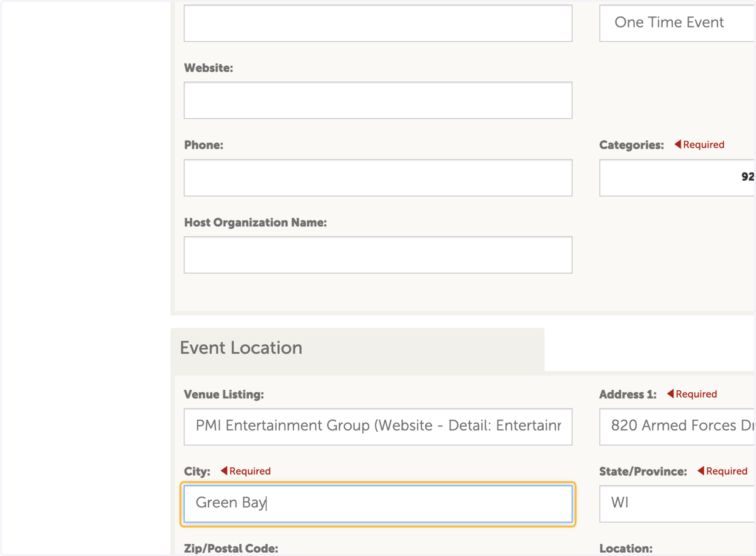Open the Categories selection box
Screen dimensions: 756x556
(677, 178)
